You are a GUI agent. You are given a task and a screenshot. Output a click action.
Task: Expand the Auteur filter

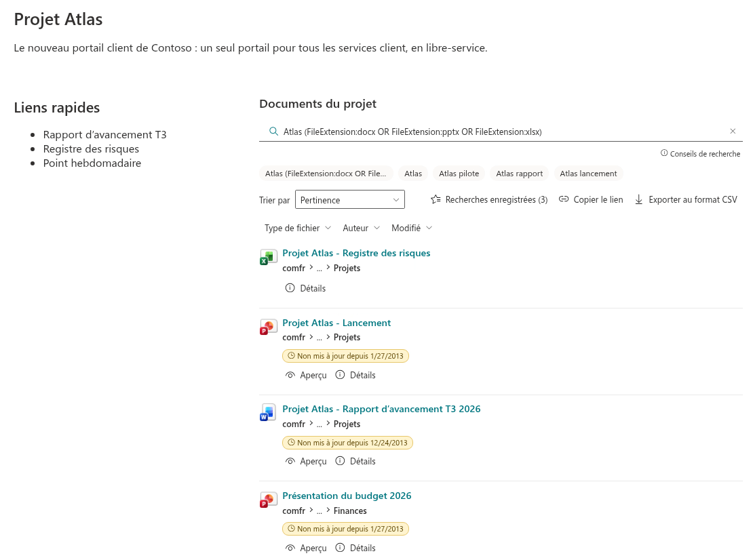[x=361, y=228]
